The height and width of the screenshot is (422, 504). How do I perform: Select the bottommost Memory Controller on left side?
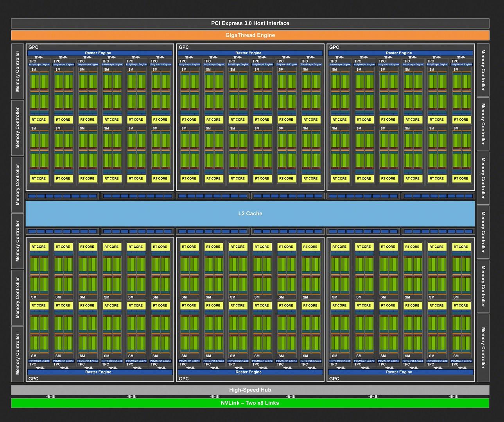(x=18, y=354)
